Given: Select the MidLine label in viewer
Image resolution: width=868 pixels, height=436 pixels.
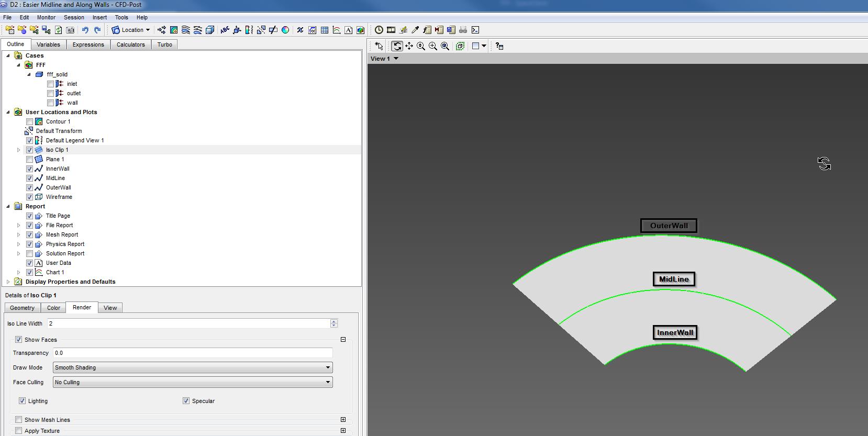Looking at the screenshot, I should click(x=674, y=279).
